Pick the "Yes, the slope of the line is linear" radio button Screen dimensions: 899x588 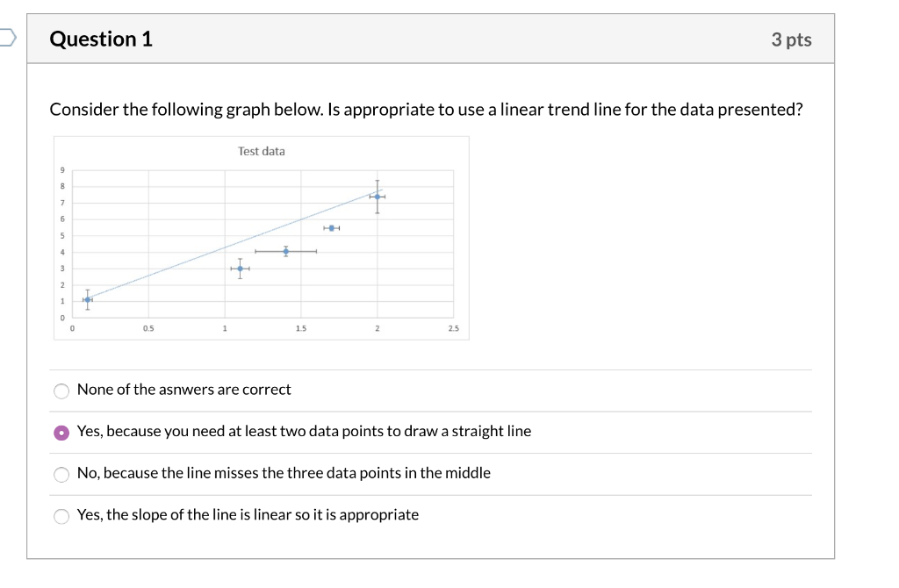point(61,516)
